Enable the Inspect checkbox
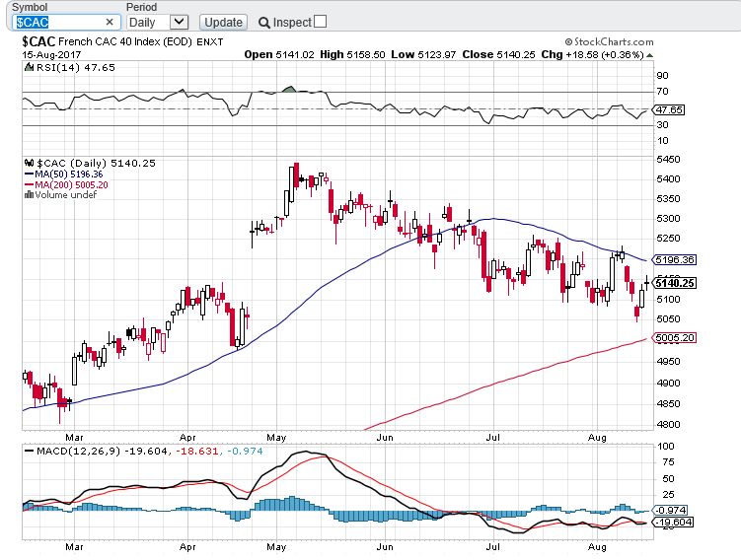The width and height of the screenshot is (741, 560). 320,22
